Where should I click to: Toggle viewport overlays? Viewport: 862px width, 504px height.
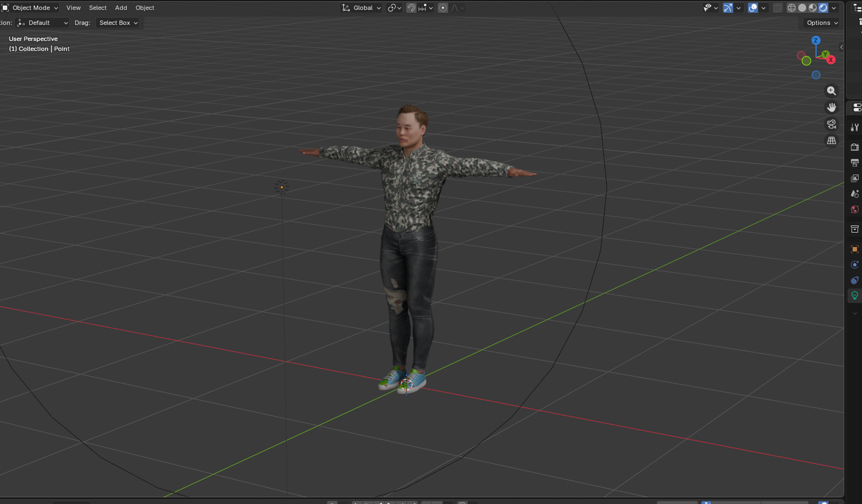click(753, 7)
